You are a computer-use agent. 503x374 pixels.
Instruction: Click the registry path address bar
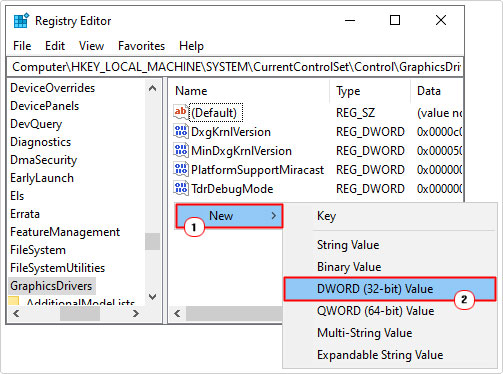(235, 67)
